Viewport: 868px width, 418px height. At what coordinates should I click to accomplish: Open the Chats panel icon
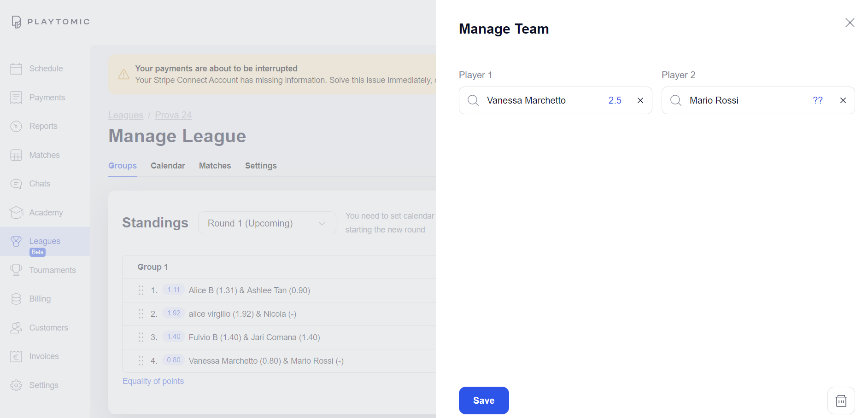[16, 183]
